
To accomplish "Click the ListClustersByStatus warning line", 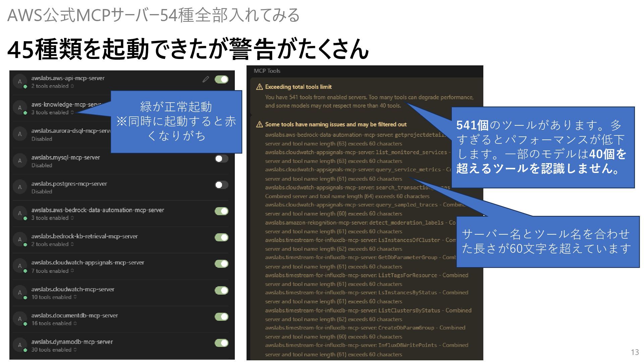I will point(368,315).
